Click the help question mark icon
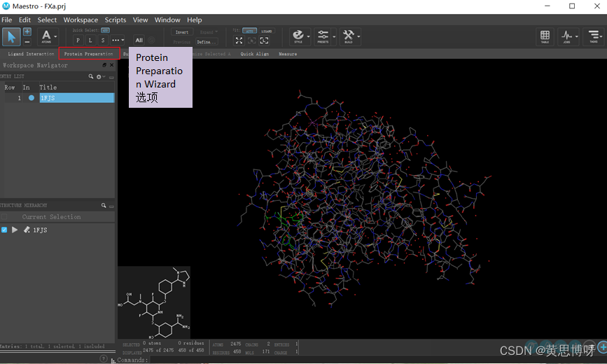The width and height of the screenshot is (607, 364). click(x=104, y=358)
